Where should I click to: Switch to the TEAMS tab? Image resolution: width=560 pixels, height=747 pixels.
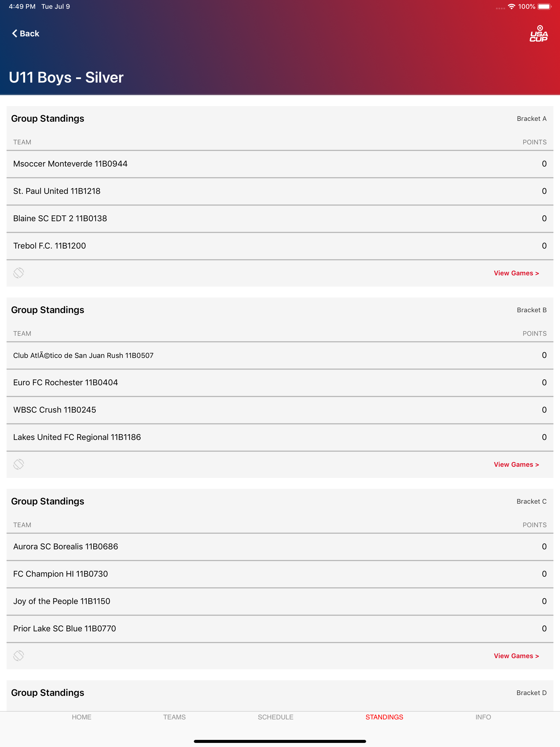click(x=174, y=717)
